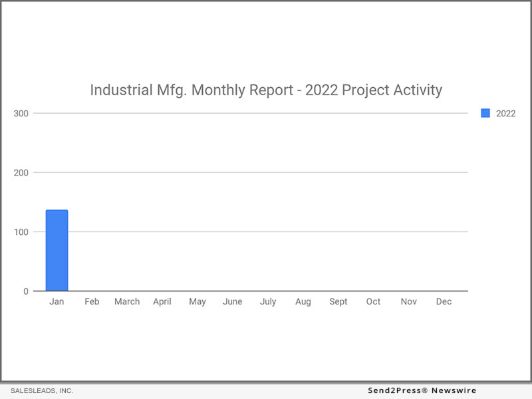Select the 2022 legend text label

pyautogui.click(x=505, y=114)
